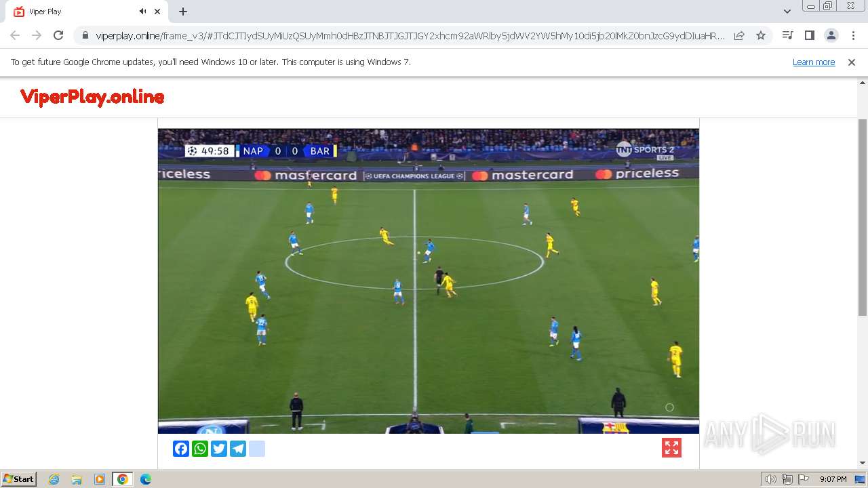
Task: Close the Viper Play tab
Action: tap(158, 12)
